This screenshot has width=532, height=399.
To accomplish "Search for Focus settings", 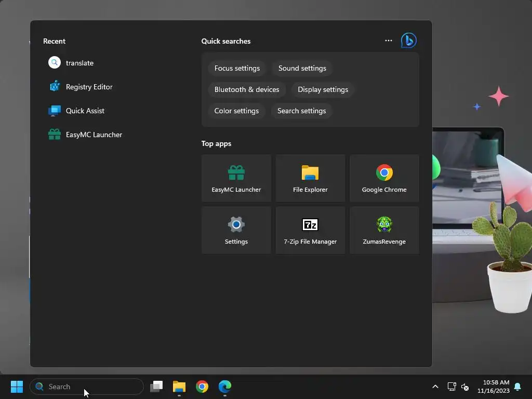I will coord(237,68).
